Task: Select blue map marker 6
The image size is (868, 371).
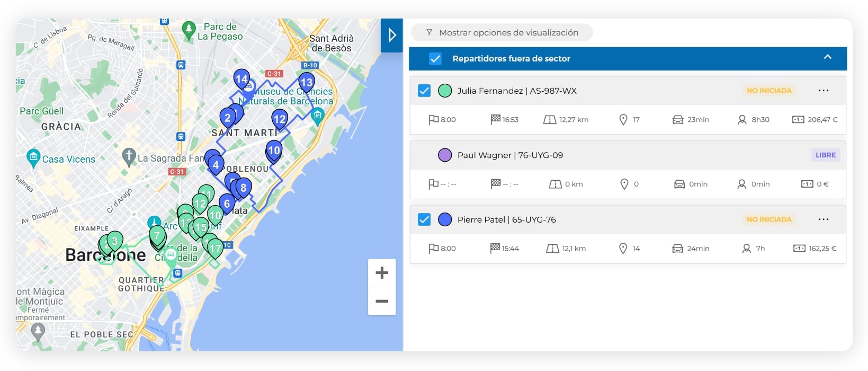Action: click(227, 205)
